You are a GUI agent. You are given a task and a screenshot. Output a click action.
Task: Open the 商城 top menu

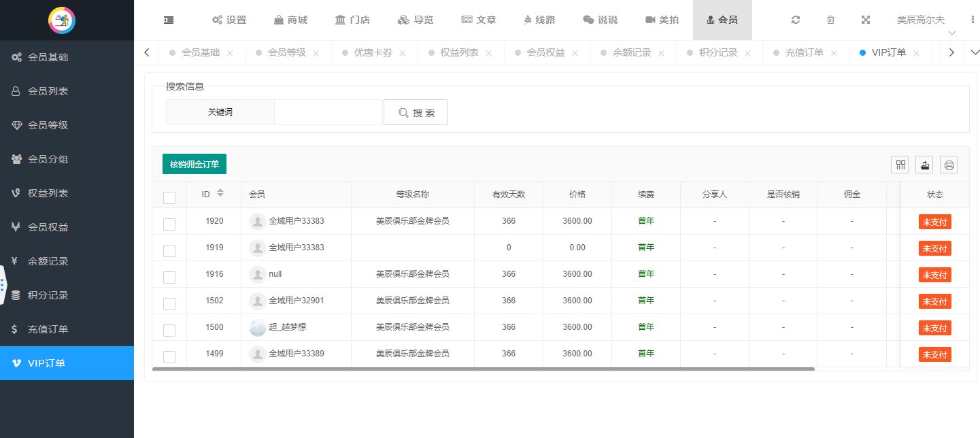pyautogui.click(x=290, y=20)
